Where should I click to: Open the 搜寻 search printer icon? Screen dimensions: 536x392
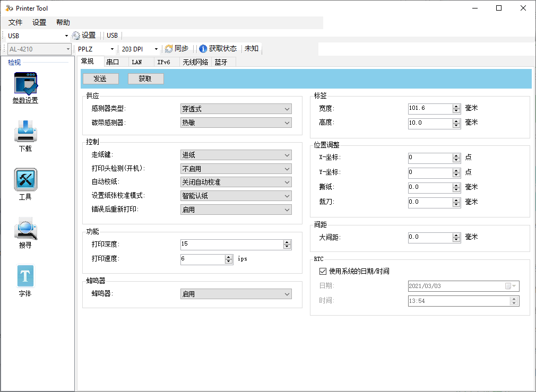point(25,228)
